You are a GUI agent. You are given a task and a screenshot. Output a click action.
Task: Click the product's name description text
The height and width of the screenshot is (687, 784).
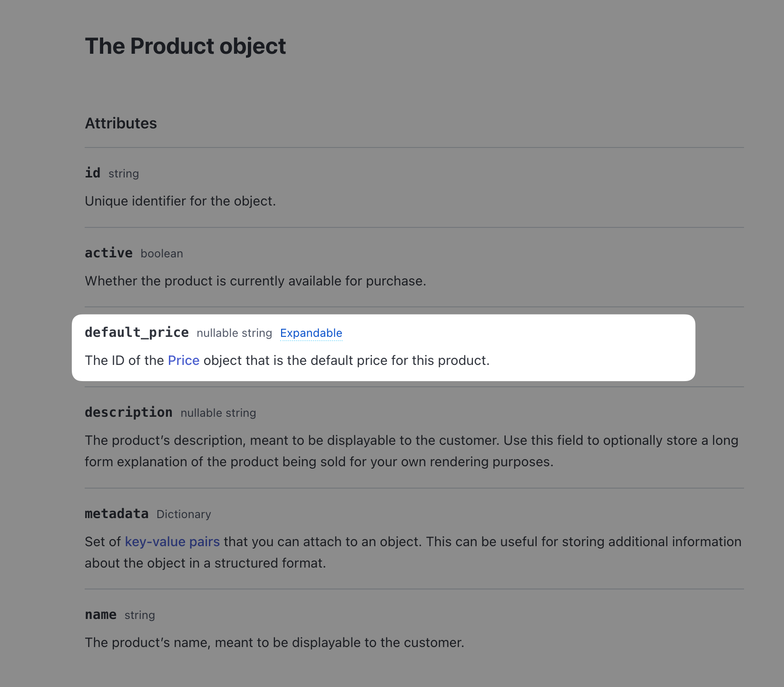click(274, 643)
